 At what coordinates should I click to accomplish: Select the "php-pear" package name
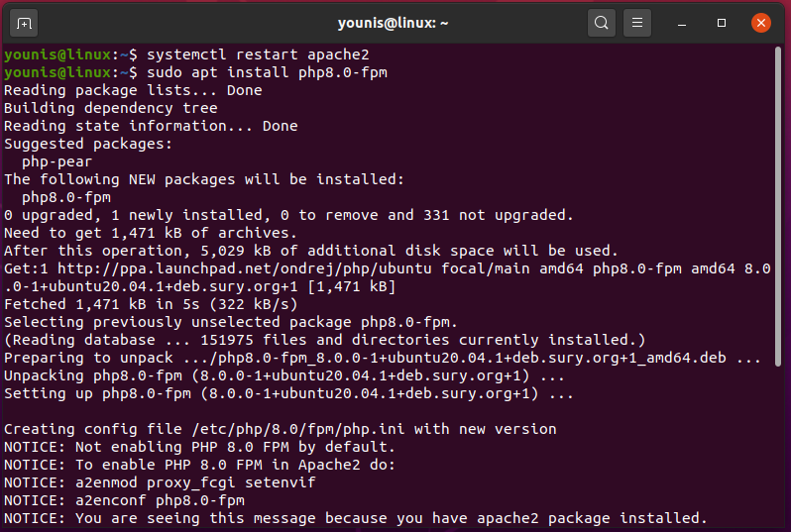click(x=56, y=161)
